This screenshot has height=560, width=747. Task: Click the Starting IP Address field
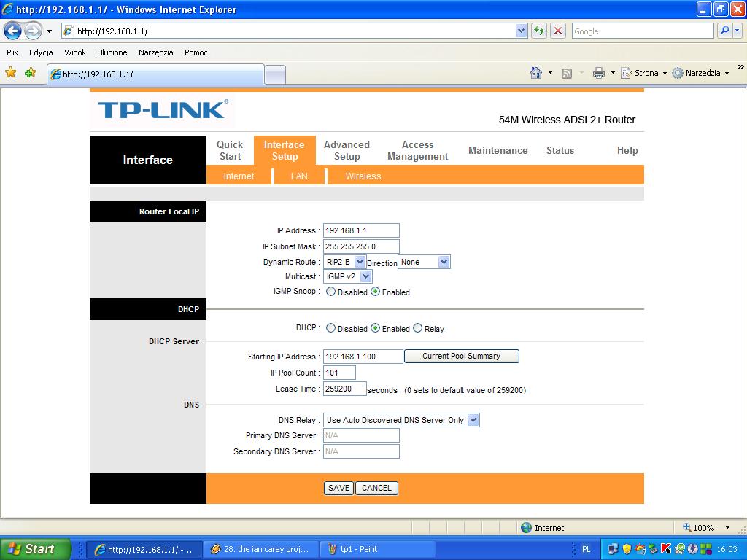tap(363, 357)
